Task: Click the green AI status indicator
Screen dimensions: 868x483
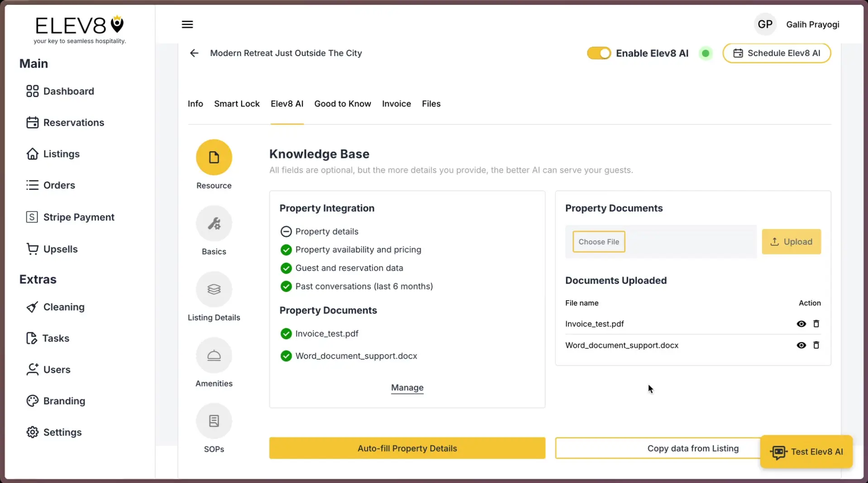Action: pos(706,53)
